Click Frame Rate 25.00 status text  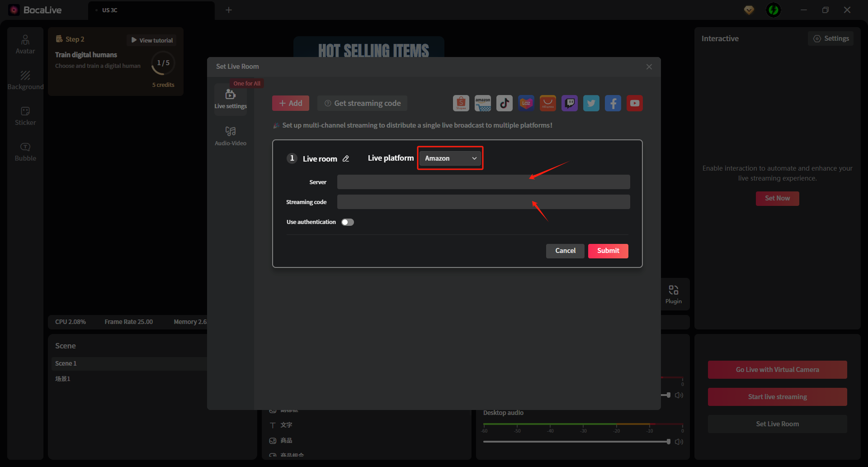(129, 322)
